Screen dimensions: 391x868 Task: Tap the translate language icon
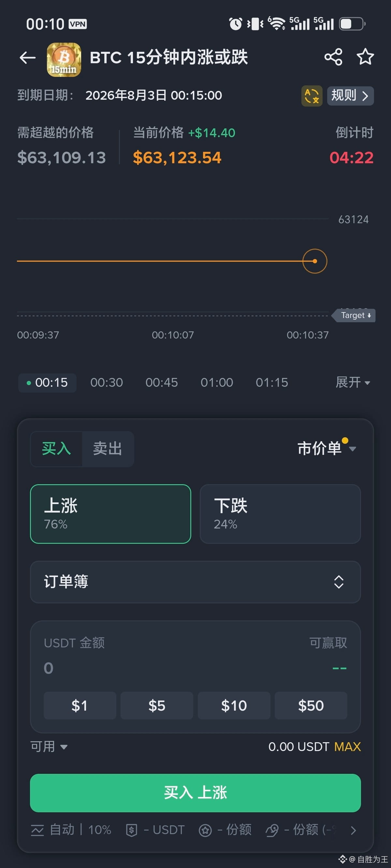coord(311,96)
